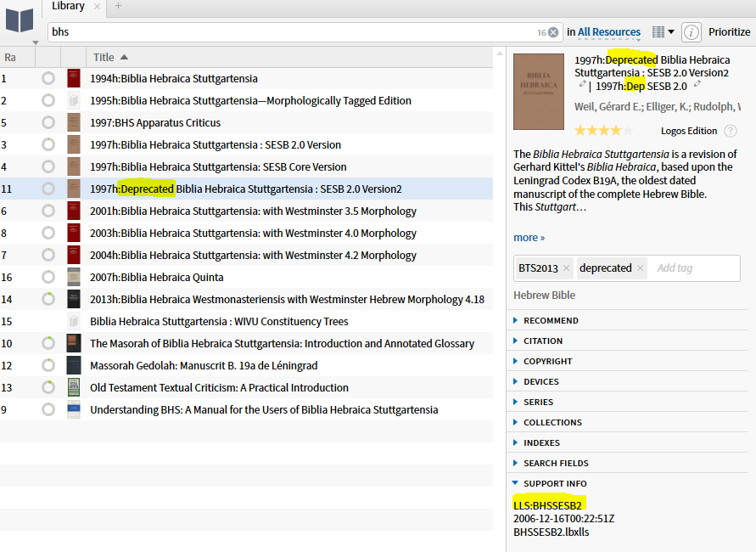
Task: Click the Masorah of BHS cover icon
Action: 74,343
